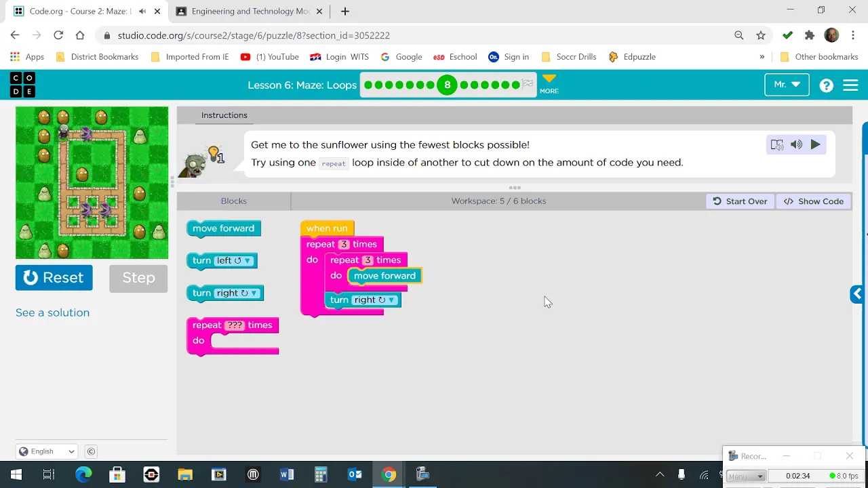This screenshot has height=488, width=868.
Task: Launch Microsoft Edge from the taskbar
Action: [x=83, y=474]
